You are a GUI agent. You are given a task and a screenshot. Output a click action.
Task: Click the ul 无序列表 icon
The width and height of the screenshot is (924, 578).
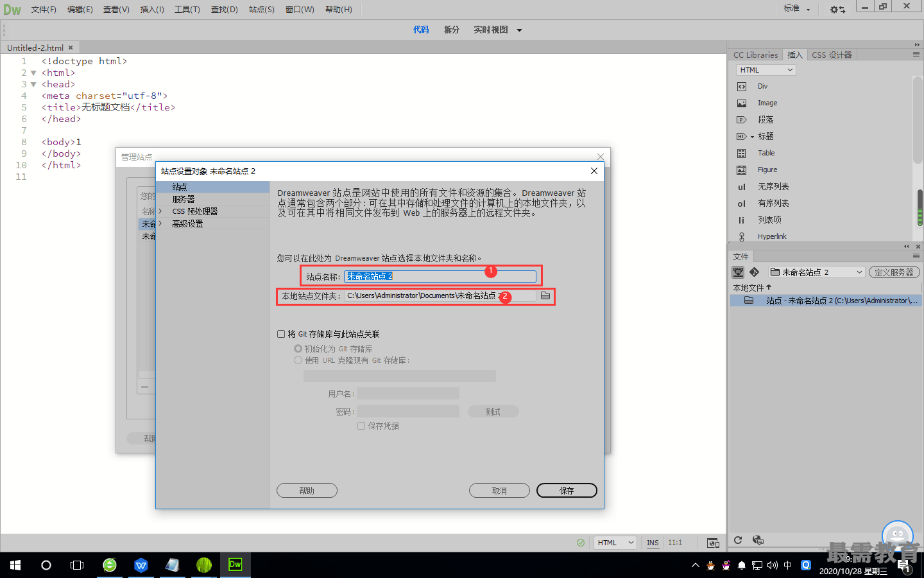tap(742, 187)
